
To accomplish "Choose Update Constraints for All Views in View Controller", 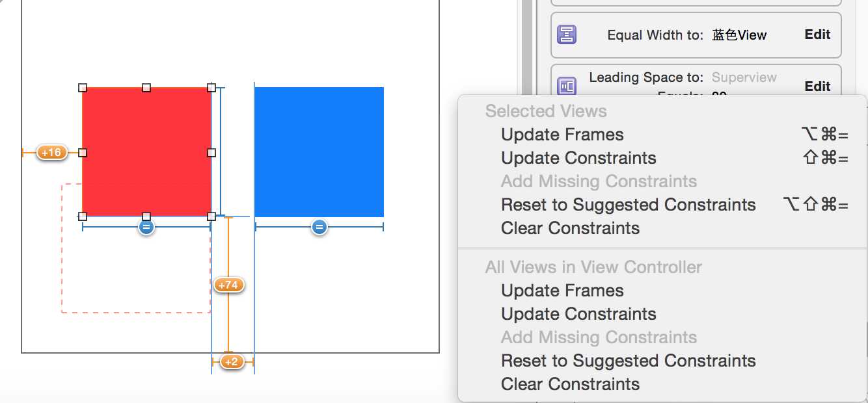I will [578, 314].
